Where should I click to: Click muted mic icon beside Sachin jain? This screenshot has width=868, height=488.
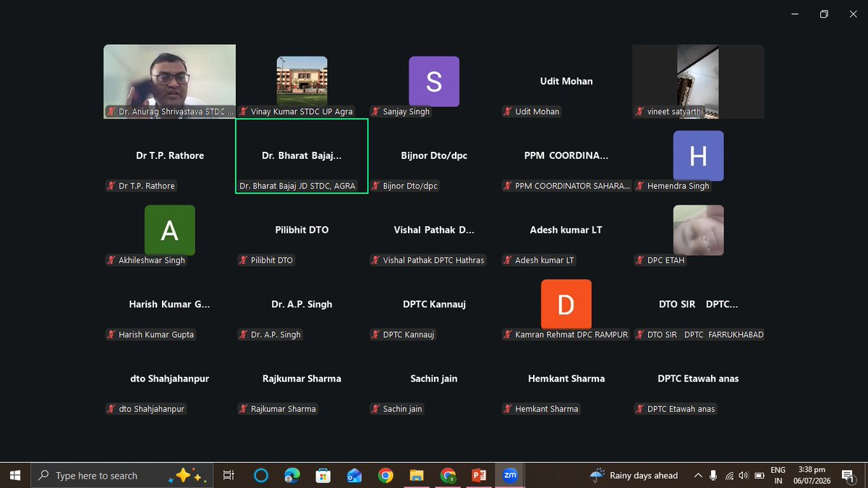pyautogui.click(x=376, y=409)
